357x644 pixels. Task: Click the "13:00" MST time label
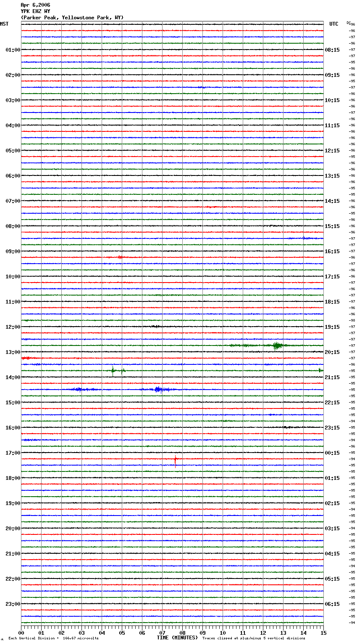click(13, 352)
